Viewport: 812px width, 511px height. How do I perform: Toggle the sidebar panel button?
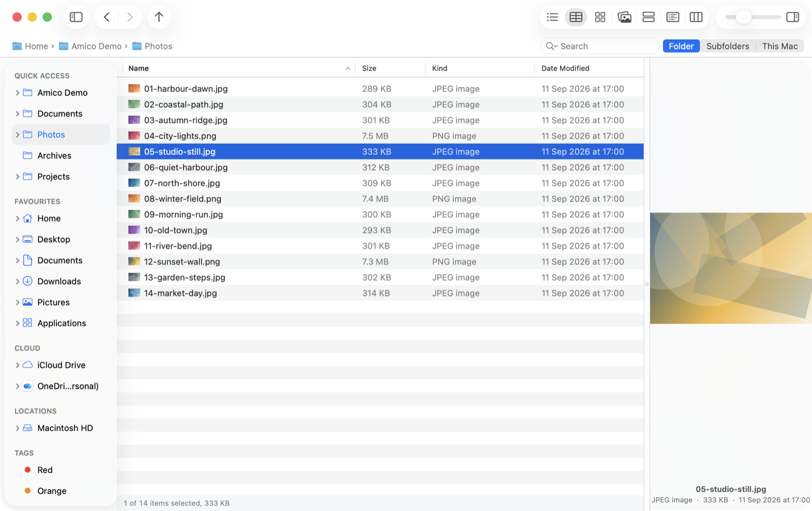(x=76, y=17)
